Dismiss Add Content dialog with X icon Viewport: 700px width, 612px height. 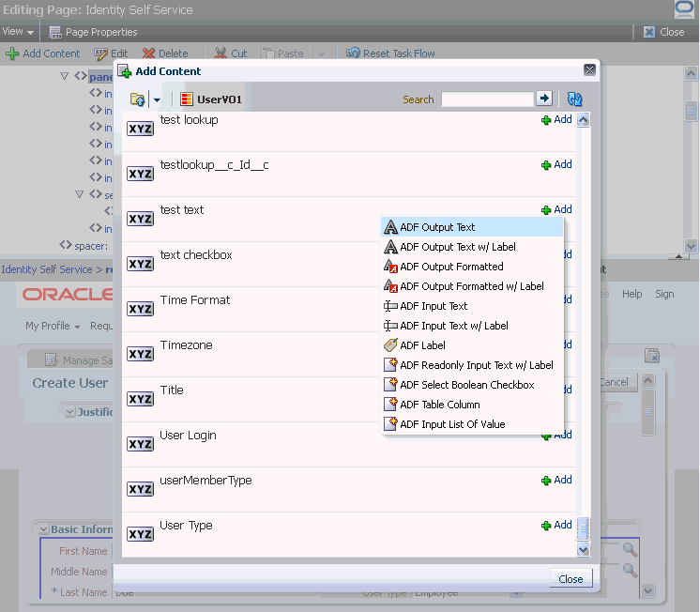pyautogui.click(x=589, y=69)
